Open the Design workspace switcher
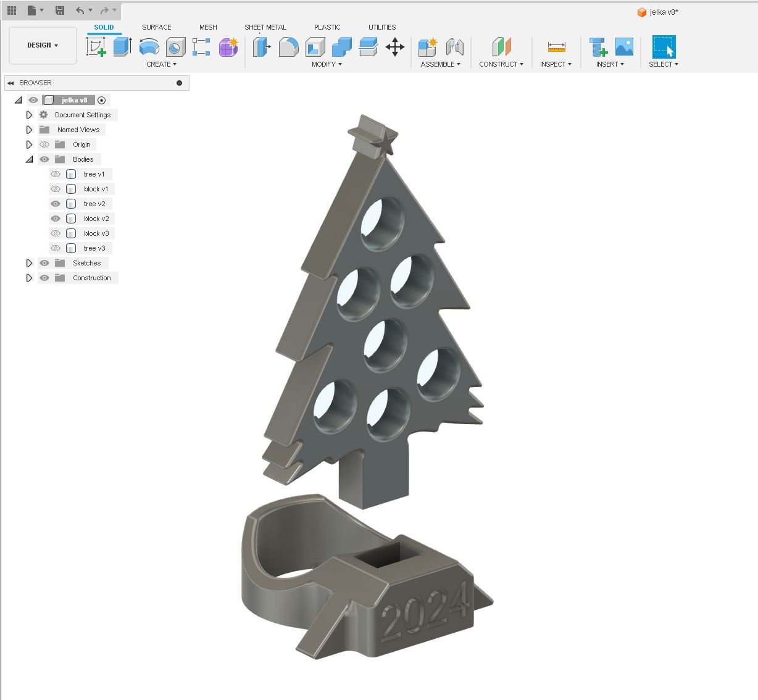 42,45
